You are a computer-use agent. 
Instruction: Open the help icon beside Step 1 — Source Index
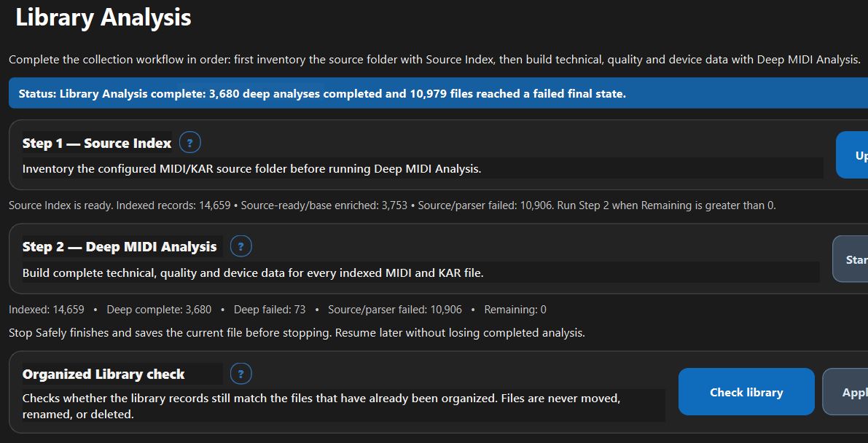pyautogui.click(x=190, y=143)
